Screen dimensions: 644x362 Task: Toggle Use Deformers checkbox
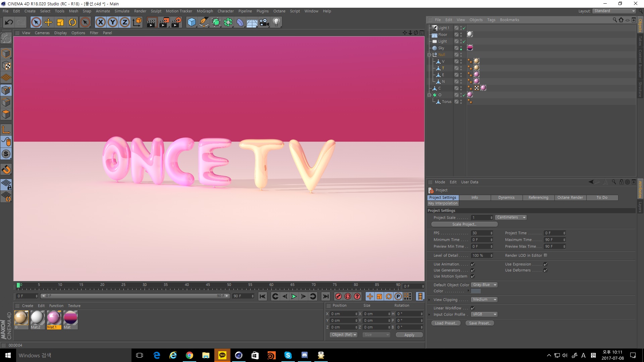[545, 270]
